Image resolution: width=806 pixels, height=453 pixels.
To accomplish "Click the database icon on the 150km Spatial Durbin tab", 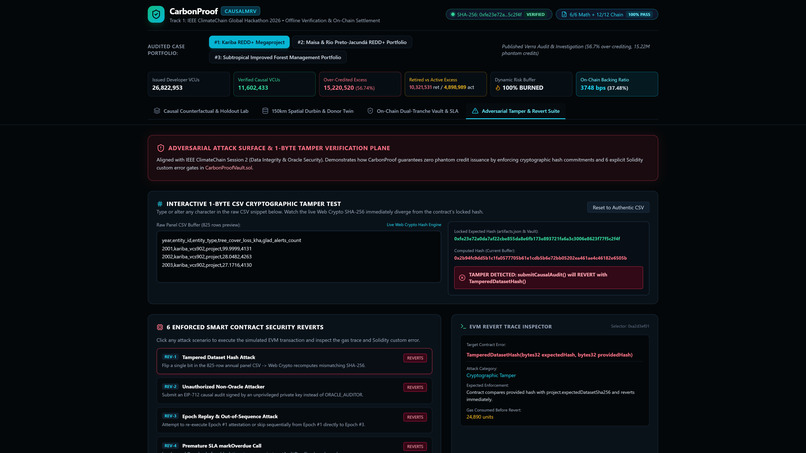I will click(265, 111).
